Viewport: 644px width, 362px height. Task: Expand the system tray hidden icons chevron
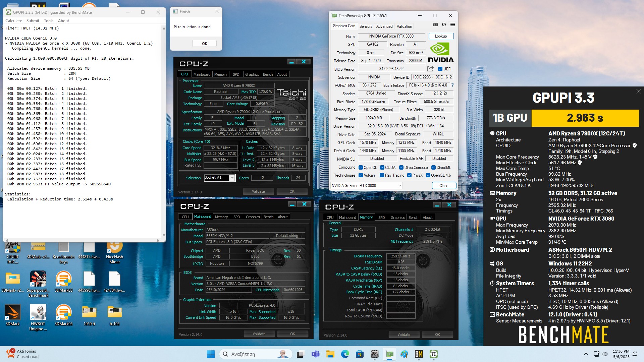coord(586,354)
